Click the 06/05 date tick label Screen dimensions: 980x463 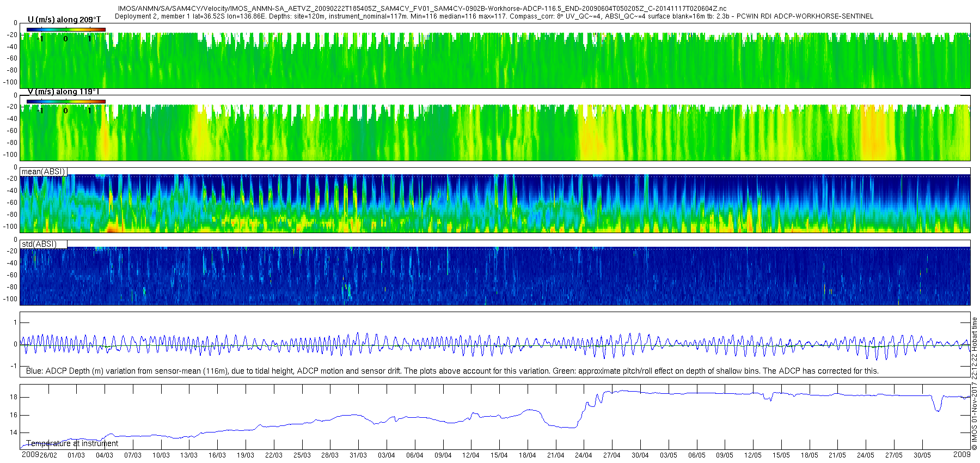click(x=697, y=455)
